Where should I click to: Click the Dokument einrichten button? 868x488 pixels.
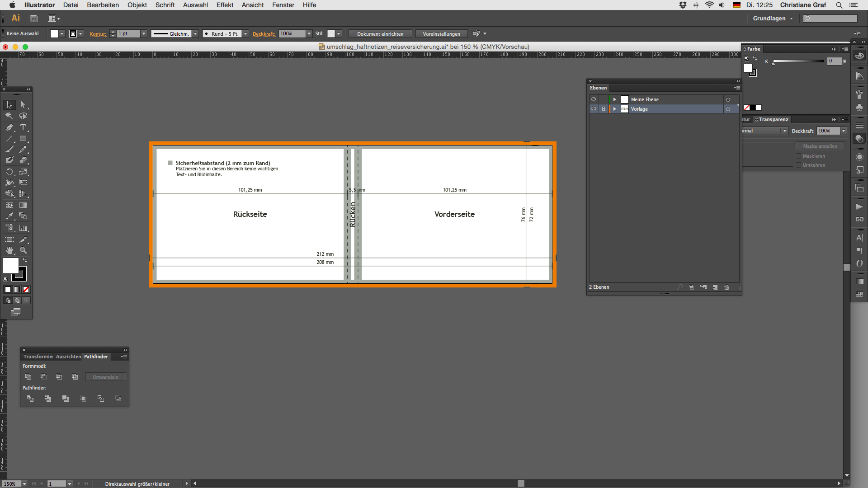pos(380,34)
